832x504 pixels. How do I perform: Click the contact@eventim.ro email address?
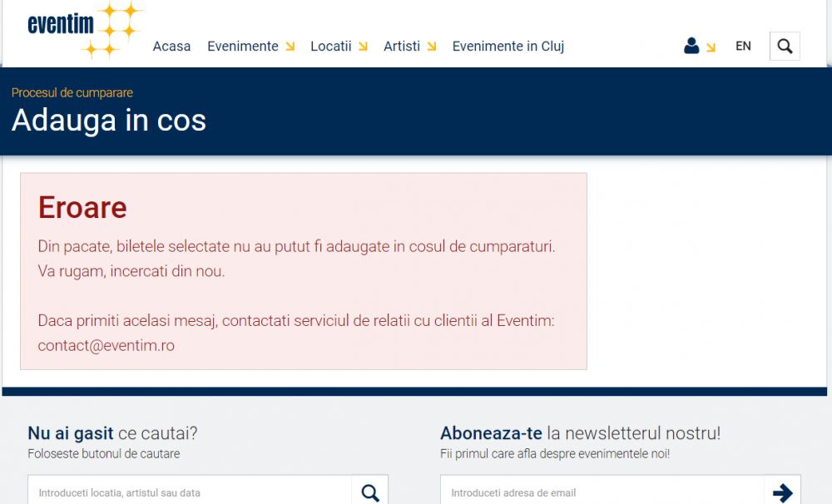tap(106, 345)
